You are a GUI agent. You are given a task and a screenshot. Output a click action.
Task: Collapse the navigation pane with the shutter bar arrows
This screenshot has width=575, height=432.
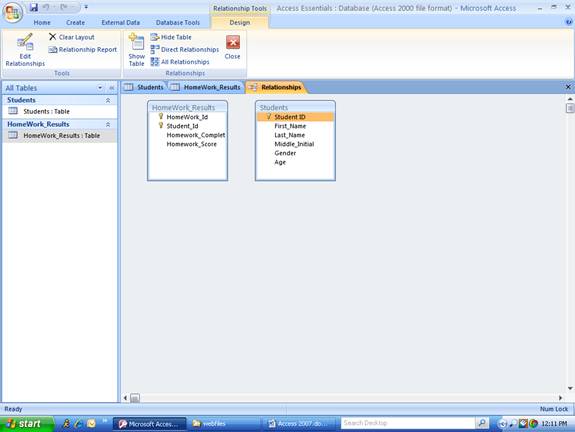point(112,88)
